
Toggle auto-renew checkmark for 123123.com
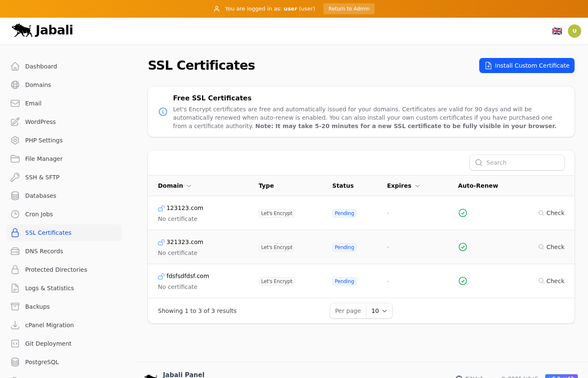click(x=463, y=213)
